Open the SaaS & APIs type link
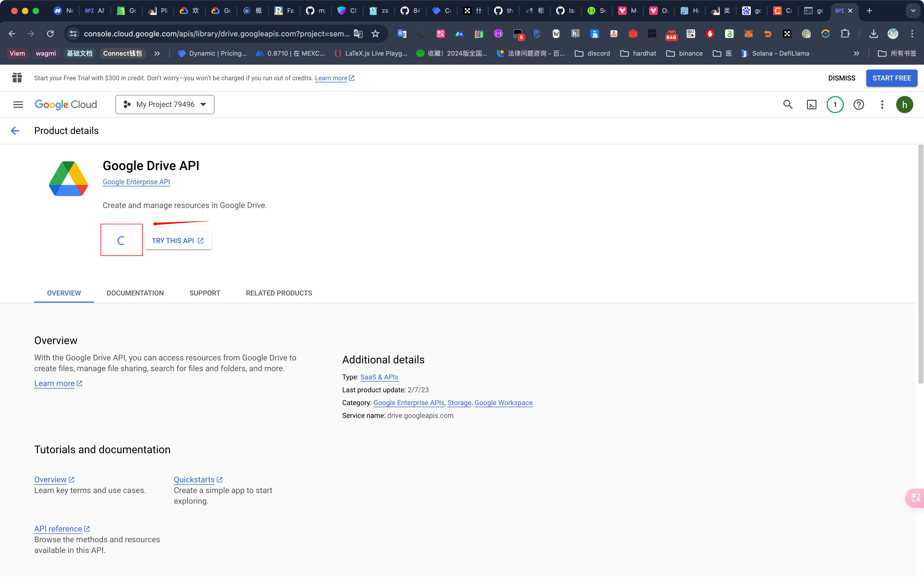The image size is (924, 577). (x=379, y=377)
